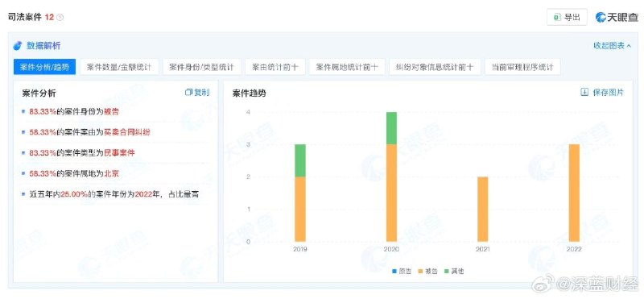644x299 pixels.
Task: Click the 2021 orange bar
Action: [482, 209]
